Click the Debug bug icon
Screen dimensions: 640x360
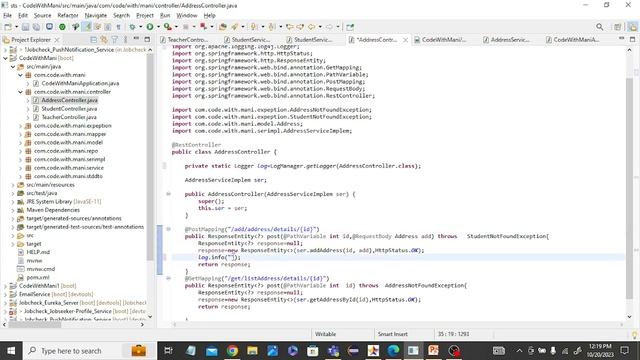click(x=132, y=27)
